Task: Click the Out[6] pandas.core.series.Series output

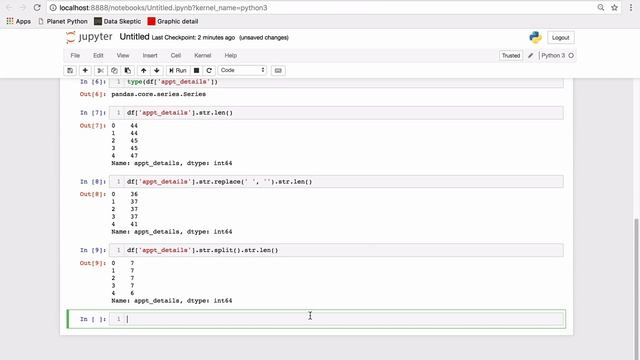Action: click(158, 94)
